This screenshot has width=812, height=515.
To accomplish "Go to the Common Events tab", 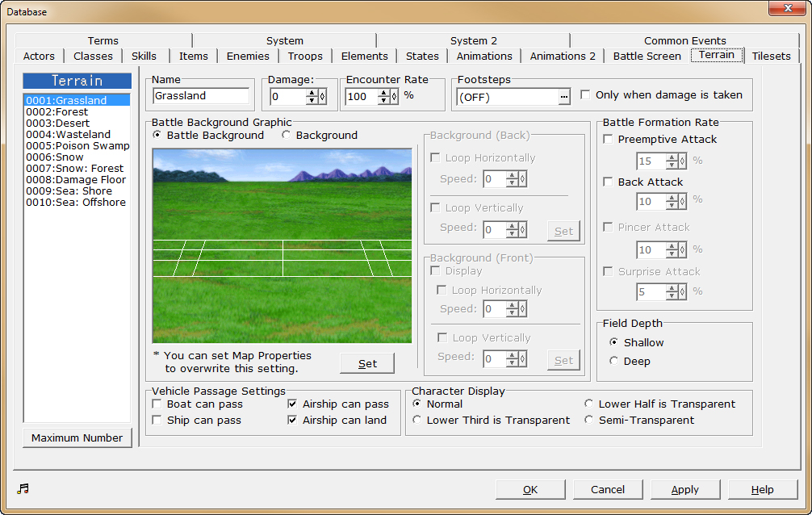I will 684,40.
